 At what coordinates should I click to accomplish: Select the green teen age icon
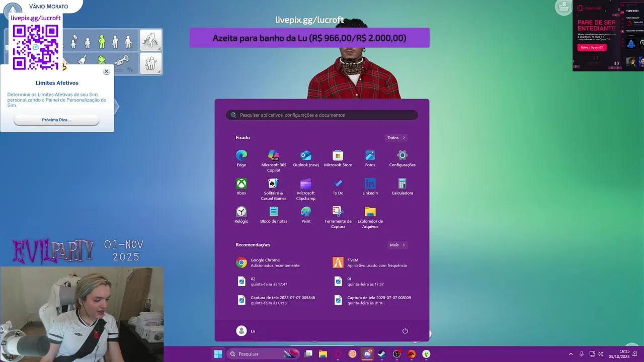(x=102, y=41)
